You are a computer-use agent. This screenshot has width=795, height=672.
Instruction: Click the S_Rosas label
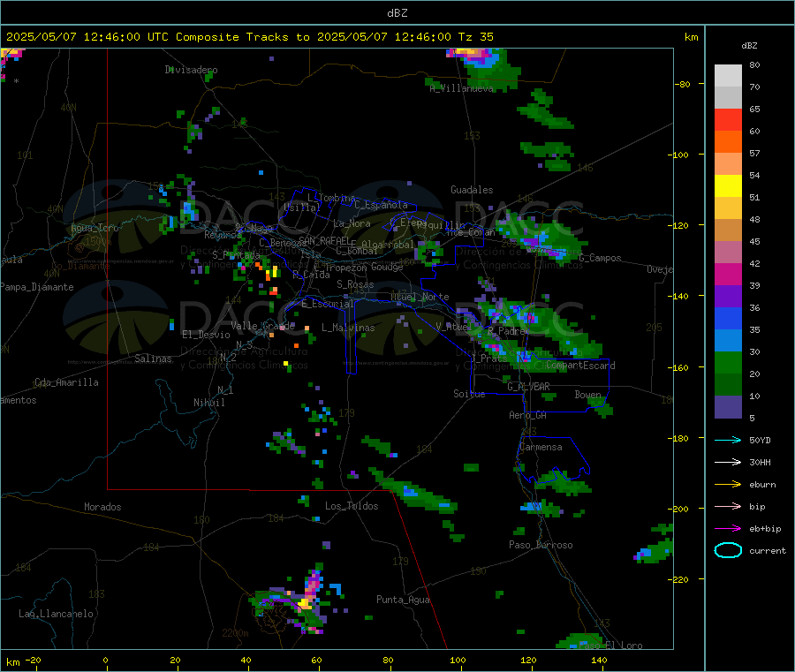355,284
